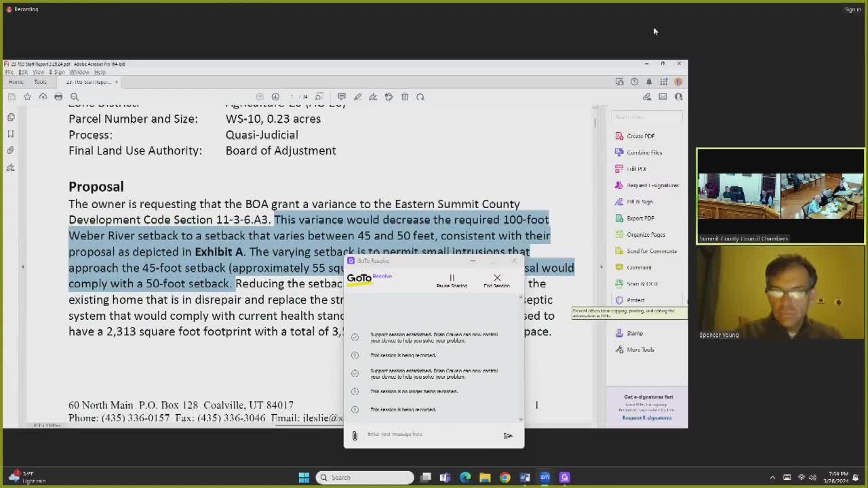Show hidden system tray icons

(x=772, y=478)
